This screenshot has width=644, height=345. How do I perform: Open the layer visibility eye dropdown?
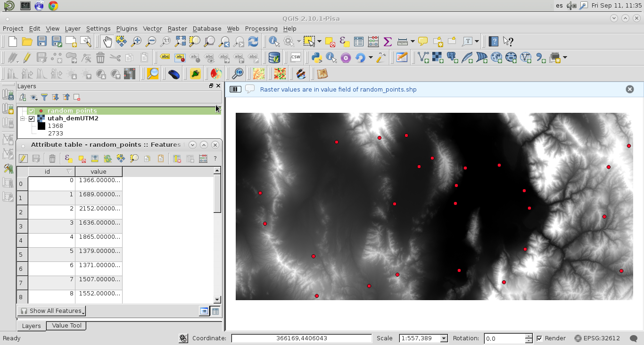coord(33,97)
